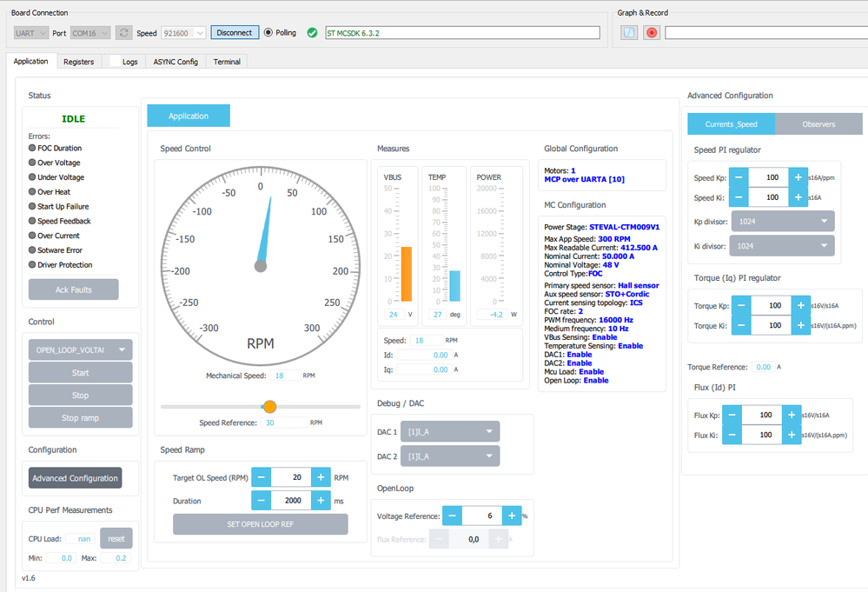The height and width of the screenshot is (592, 868).
Task: Select the Observers tab
Action: coord(818,124)
